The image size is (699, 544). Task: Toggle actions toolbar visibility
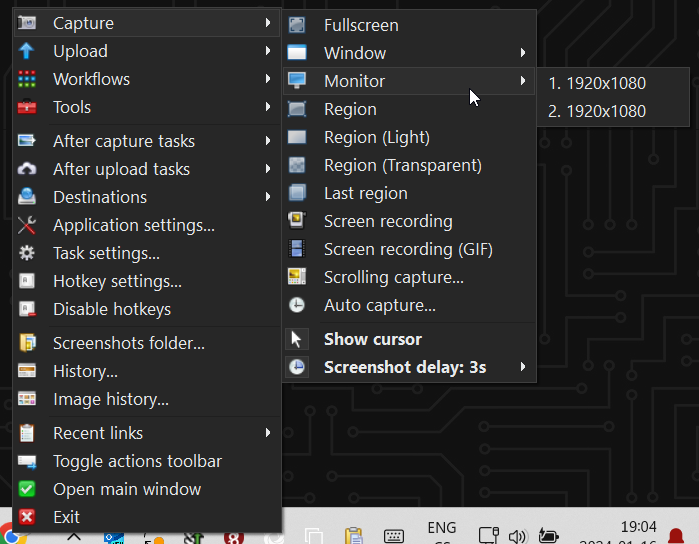point(137,461)
